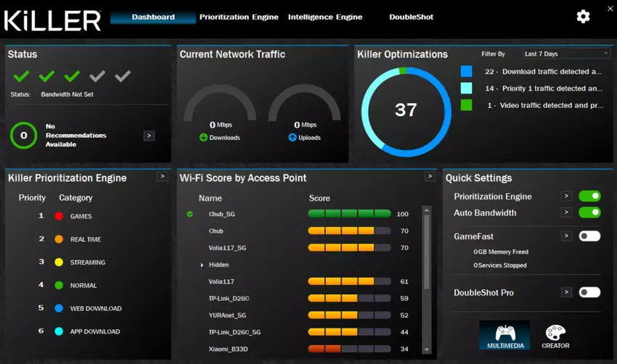Image resolution: width=617 pixels, height=364 pixels.
Task: Open the settings gear icon
Action: (x=583, y=17)
